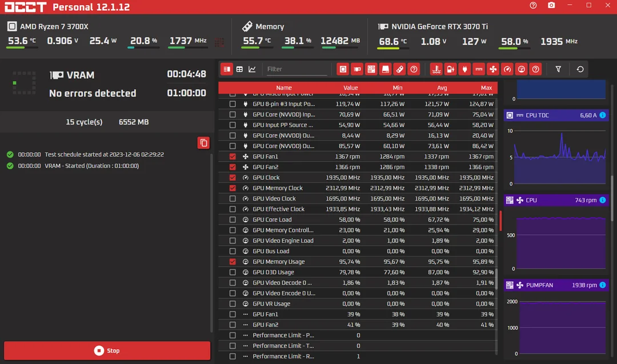Copy the test log with the clipboard icon
The width and height of the screenshot is (617, 364).
[203, 143]
